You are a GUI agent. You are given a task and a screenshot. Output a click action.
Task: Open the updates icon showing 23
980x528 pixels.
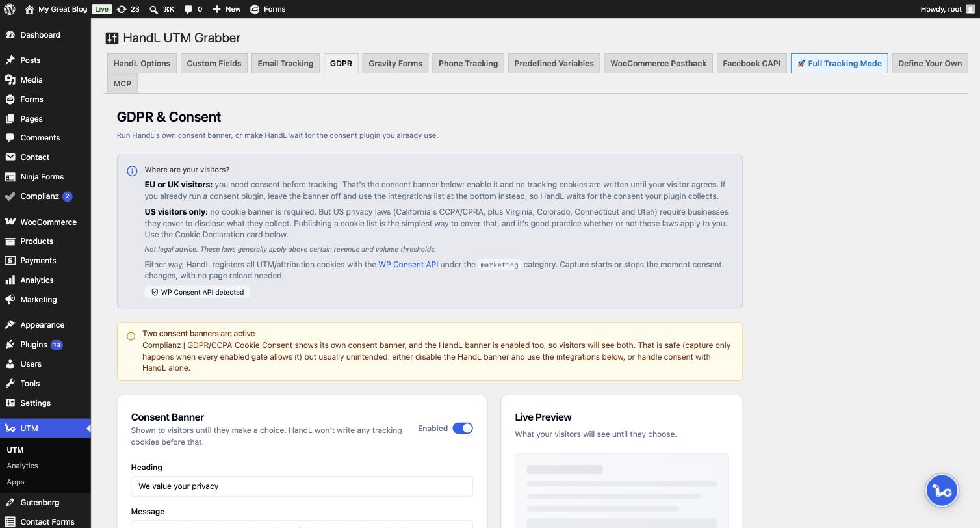pyautogui.click(x=122, y=9)
